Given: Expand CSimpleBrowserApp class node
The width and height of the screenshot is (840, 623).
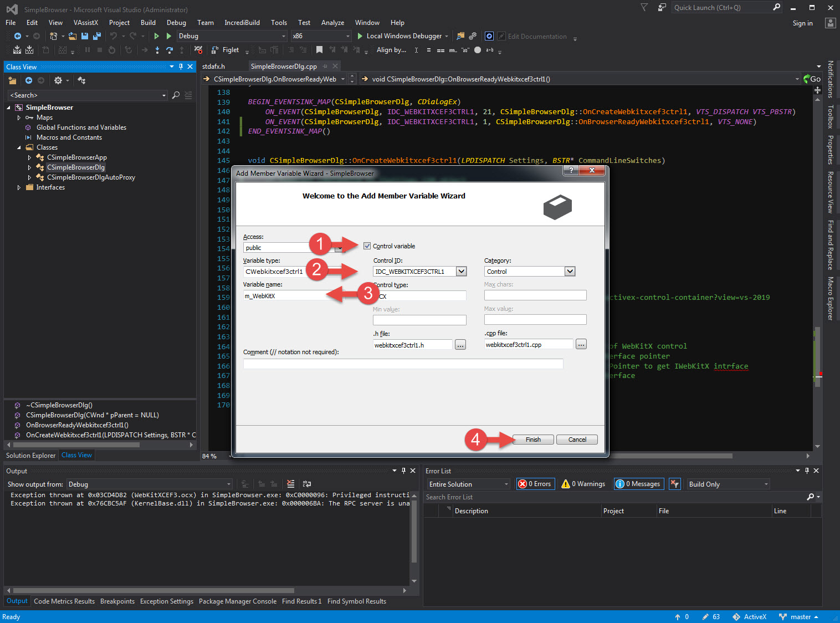Looking at the screenshot, I should coord(29,157).
